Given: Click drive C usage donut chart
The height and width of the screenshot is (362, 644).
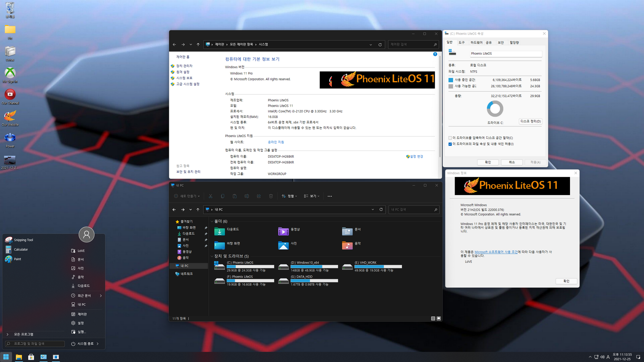Looking at the screenshot, I should click(x=495, y=108).
